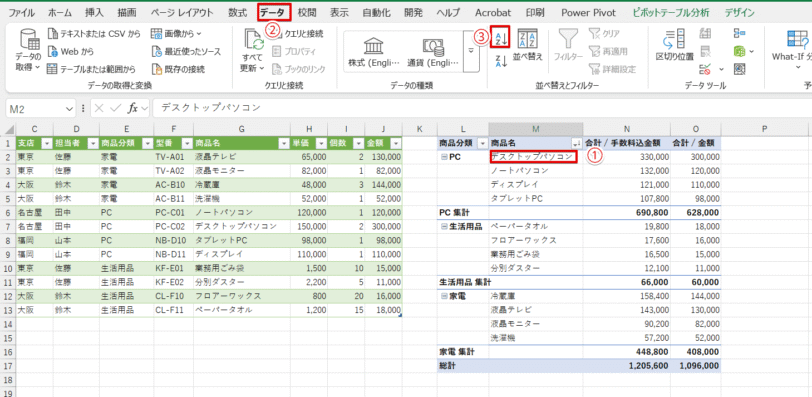Click the Web から import icon
The height and width of the screenshot is (397, 812).
click(x=52, y=52)
